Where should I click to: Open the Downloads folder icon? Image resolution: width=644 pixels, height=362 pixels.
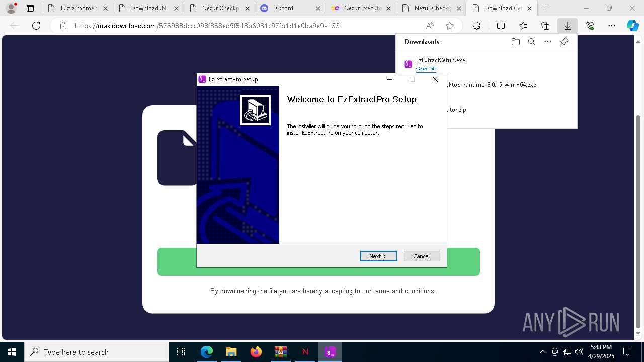(515, 42)
